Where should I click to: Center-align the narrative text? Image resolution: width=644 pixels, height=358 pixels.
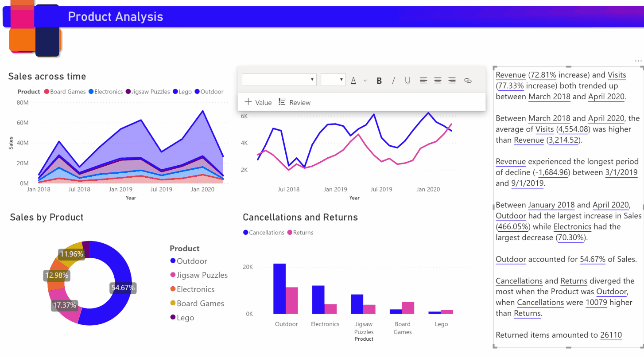click(x=438, y=80)
